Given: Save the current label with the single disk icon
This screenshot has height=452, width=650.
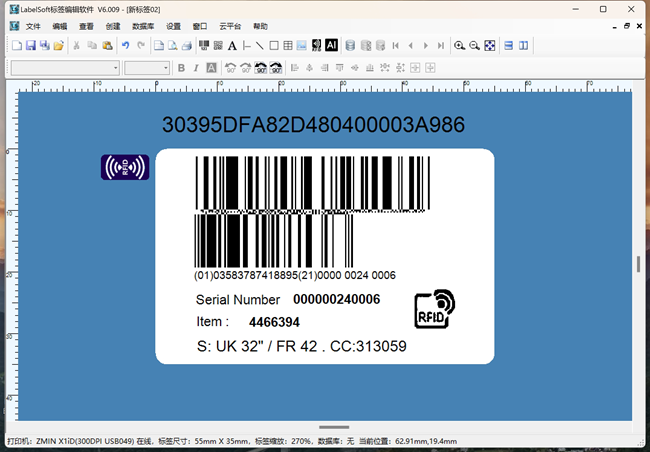Looking at the screenshot, I should (31, 46).
